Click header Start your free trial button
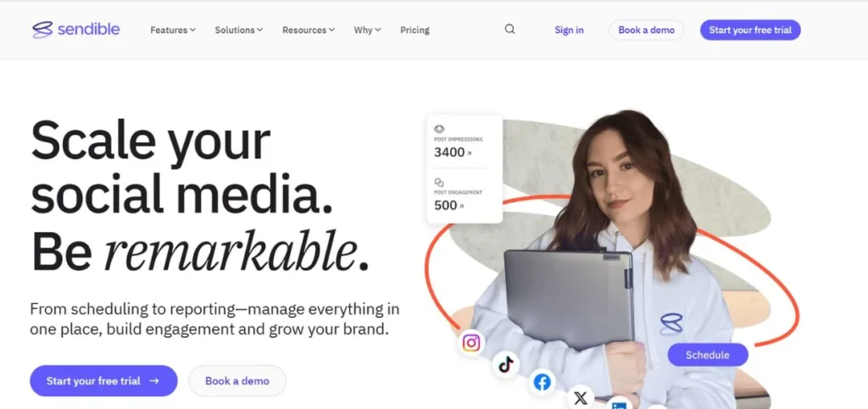Viewport: 868px width, 409px height. tap(750, 30)
